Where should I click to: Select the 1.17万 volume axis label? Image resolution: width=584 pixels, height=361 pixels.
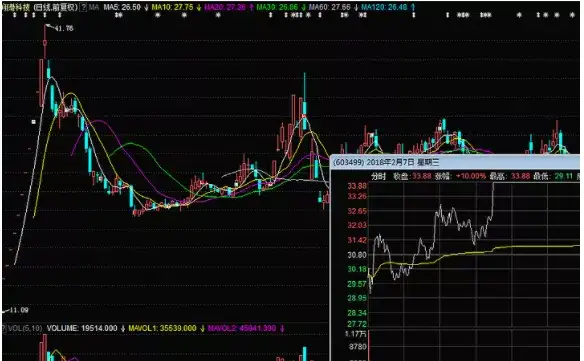[x=356, y=334]
